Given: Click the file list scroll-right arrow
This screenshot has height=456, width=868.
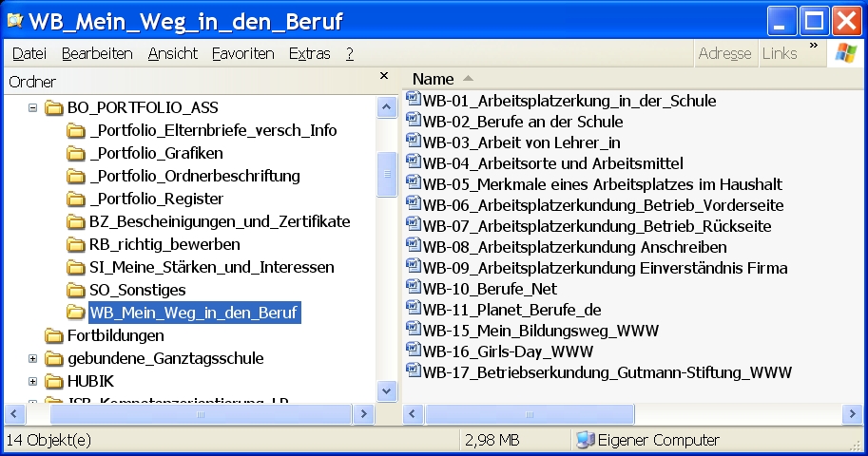Looking at the screenshot, I should pyautogui.click(x=852, y=414).
